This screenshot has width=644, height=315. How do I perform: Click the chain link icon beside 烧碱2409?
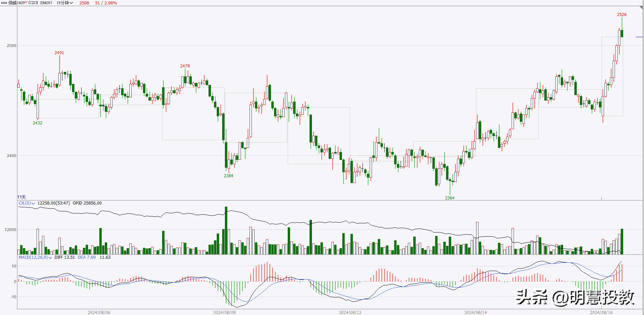click(4, 3)
